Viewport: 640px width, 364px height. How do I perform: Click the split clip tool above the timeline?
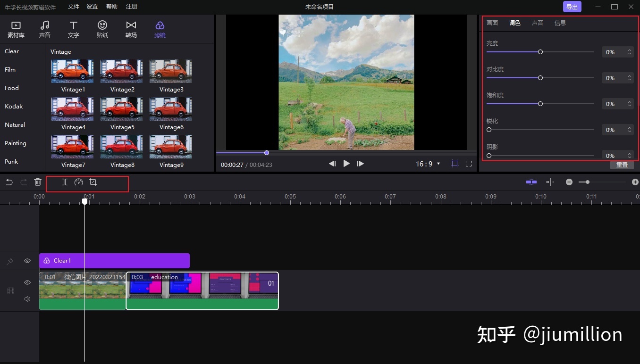64,182
